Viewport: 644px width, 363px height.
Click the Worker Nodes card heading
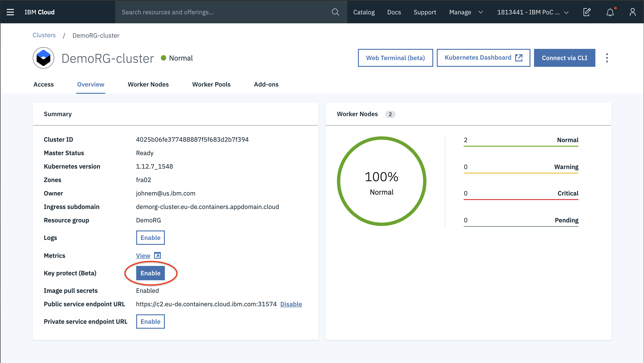[x=357, y=114]
